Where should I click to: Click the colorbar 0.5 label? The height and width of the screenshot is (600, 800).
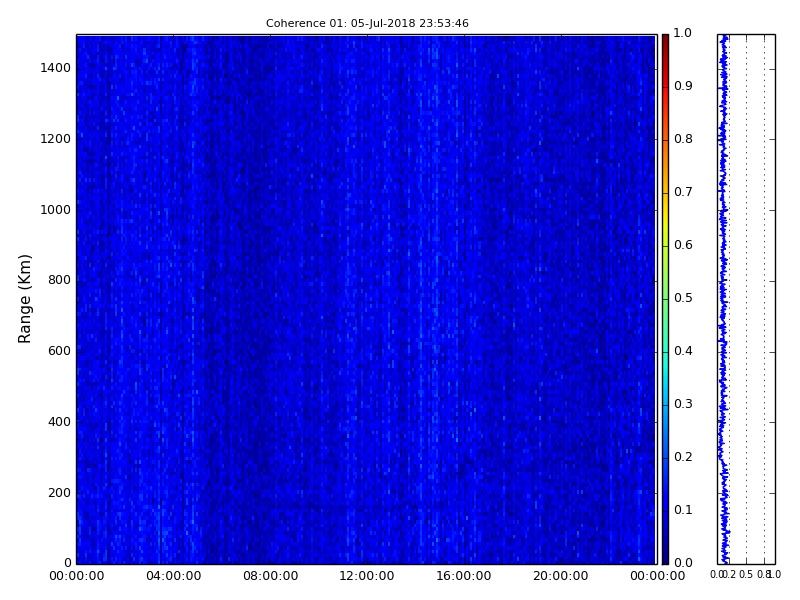click(x=683, y=298)
